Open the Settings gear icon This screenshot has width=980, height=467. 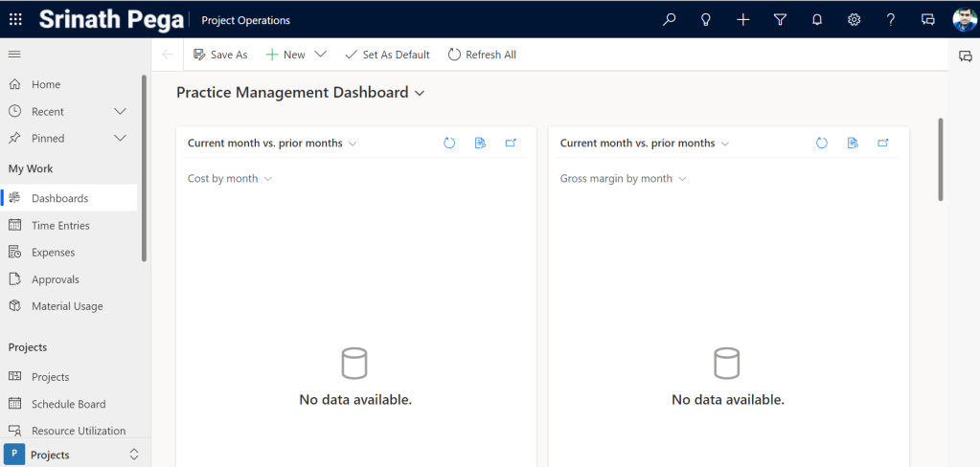click(854, 19)
